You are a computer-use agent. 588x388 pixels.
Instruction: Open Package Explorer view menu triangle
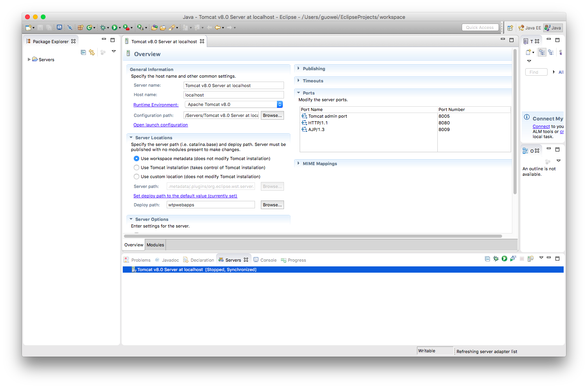coord(114,51)
